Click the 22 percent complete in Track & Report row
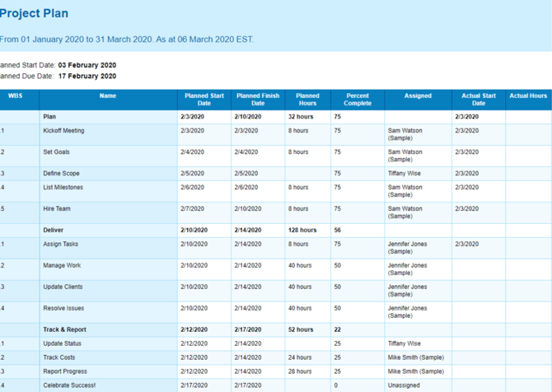Image resolution: width=552 pixels, height=392 pixels. pyautogui.click(x=337, y=329)
